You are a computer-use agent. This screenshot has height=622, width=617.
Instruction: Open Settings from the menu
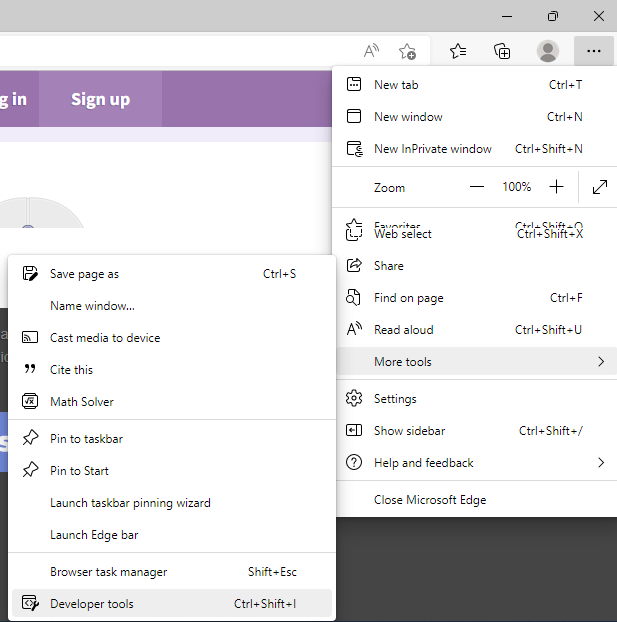[475, 399]
